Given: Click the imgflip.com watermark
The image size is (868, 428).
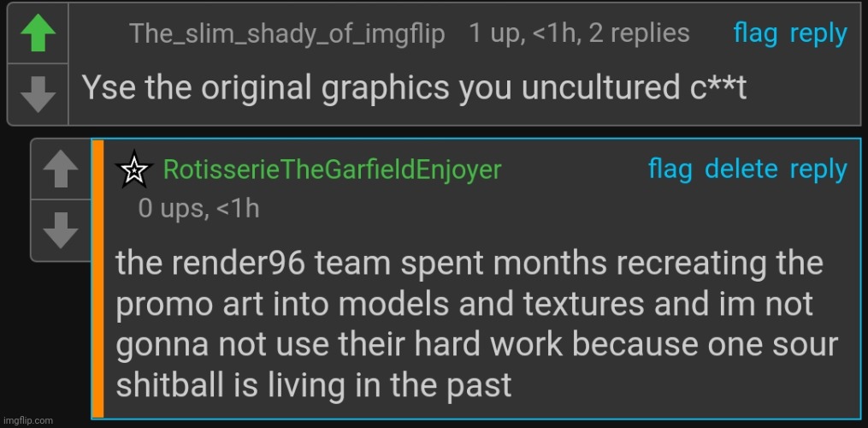Looking at the screenshot, I should click(x=28, y=420).
